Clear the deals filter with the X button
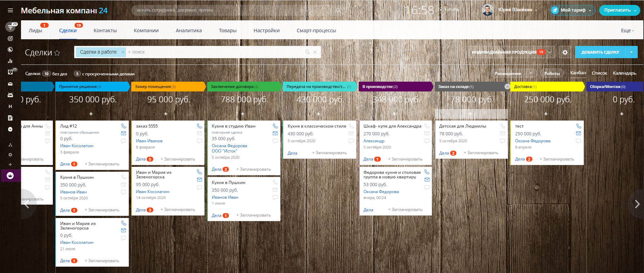Image resolution: width=644 pixels, height=273 pixels. tap(315, 52)
